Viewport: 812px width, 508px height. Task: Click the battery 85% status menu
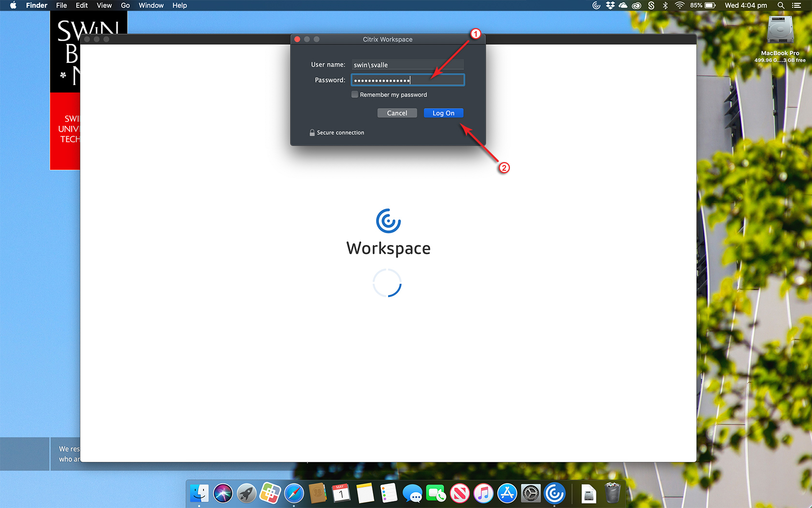click(x=703, y=5)
